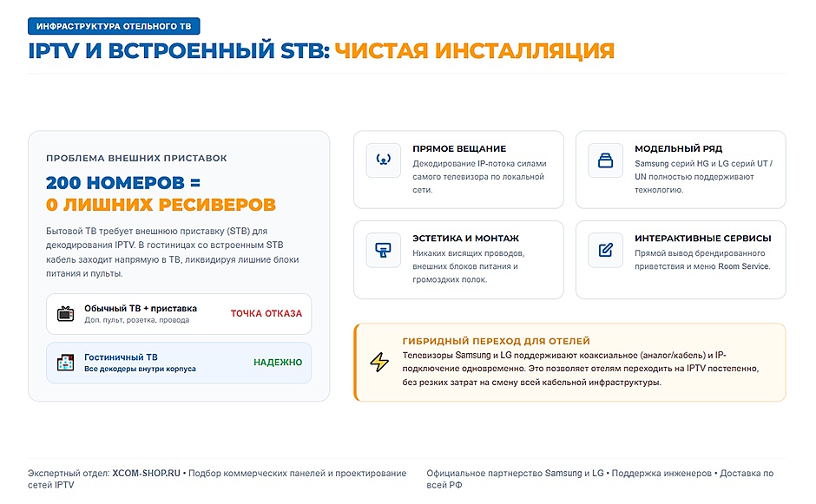Click the 200 номеров = headline
The width and height of the screenshot is (816, 504).
tap(123, 183)
